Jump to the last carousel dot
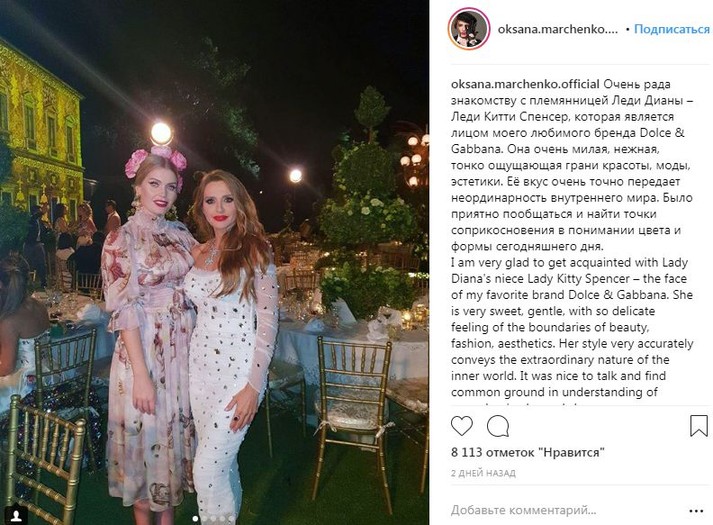Screen dimensions: 713x525 [231, 518]
